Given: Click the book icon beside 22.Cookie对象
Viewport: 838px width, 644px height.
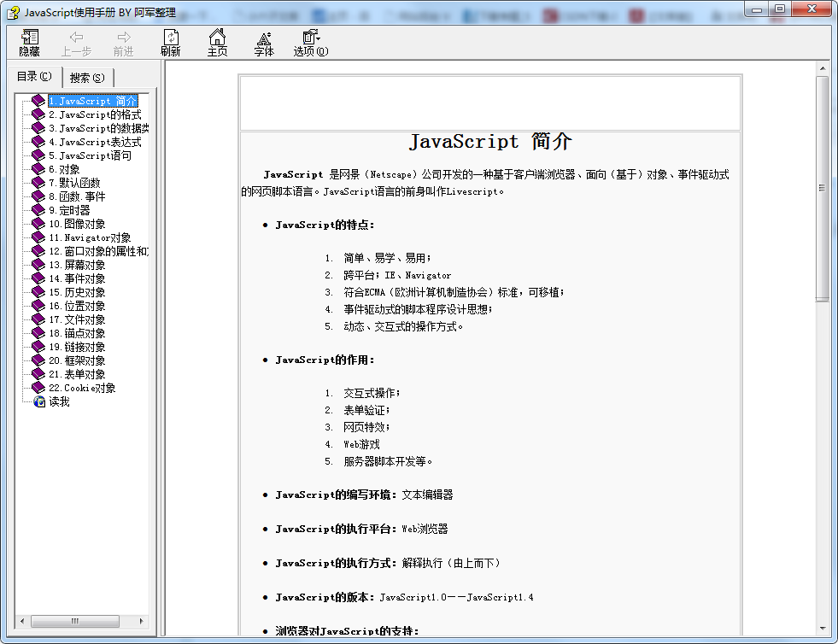Looking at the screenshot, I should [38, 388].
